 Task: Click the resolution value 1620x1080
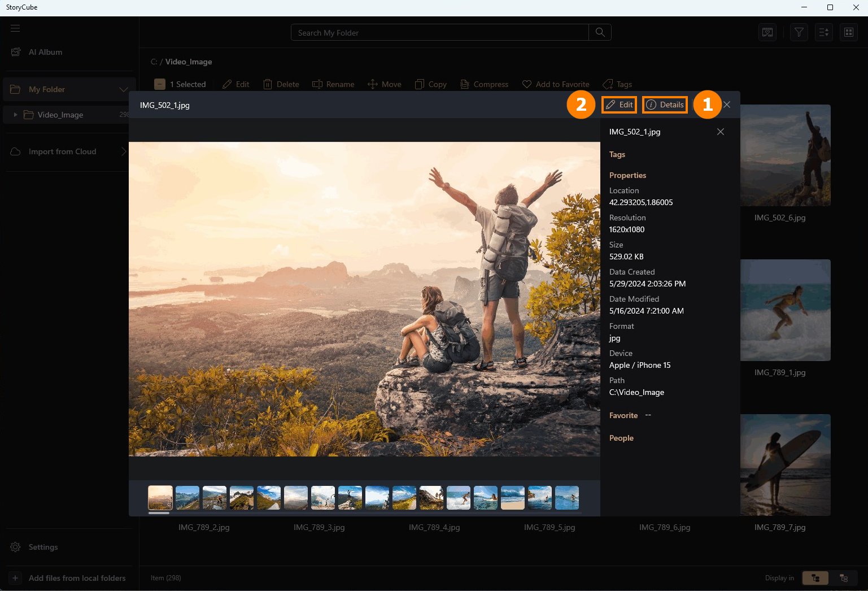click(627, 229)
